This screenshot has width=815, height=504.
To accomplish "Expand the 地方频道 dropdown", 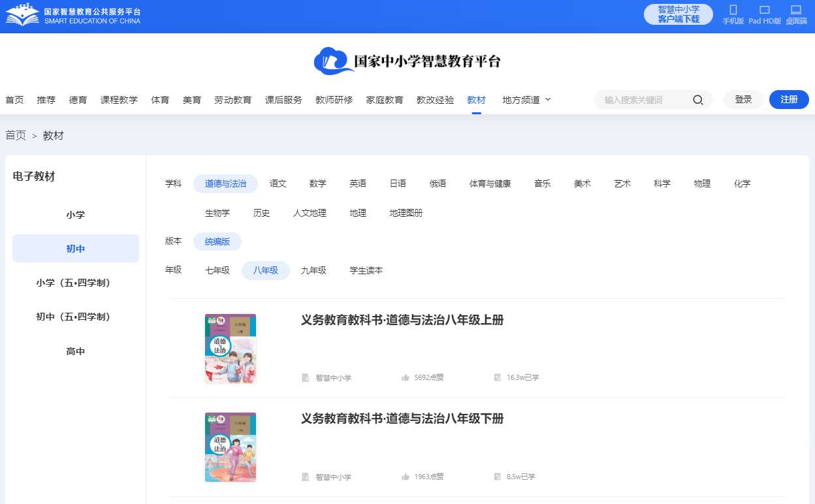I will click(x=526, y=100).
